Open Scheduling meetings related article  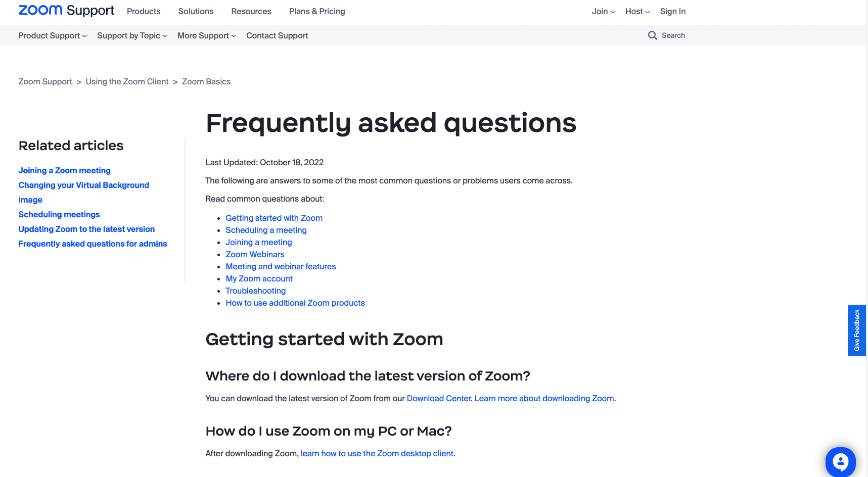(59, 214)
